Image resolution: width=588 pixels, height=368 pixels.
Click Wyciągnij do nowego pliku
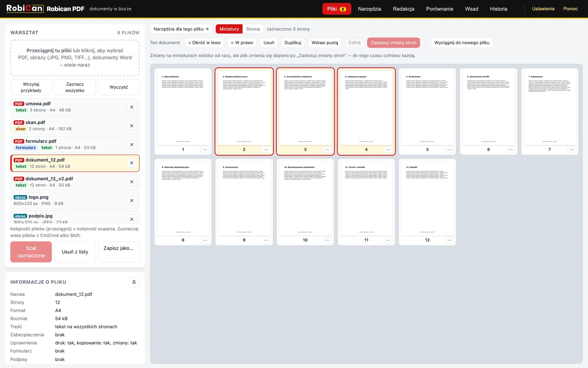(462, 43)
